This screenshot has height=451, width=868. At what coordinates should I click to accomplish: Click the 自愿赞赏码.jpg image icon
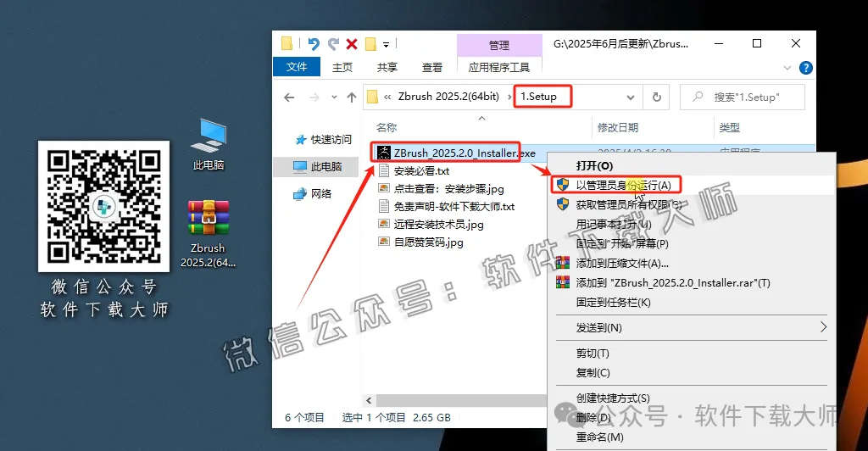384,242
